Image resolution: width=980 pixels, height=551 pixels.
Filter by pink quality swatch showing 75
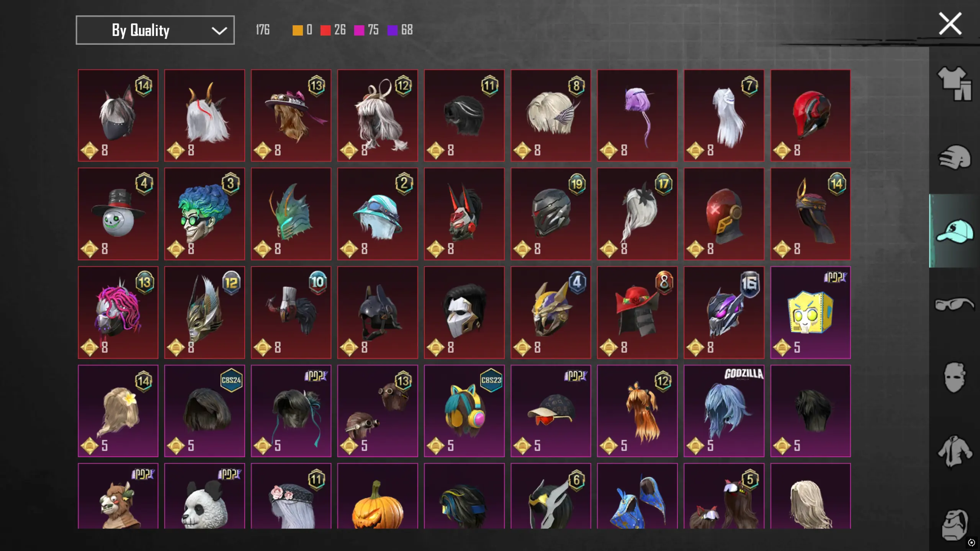point(366,30)
